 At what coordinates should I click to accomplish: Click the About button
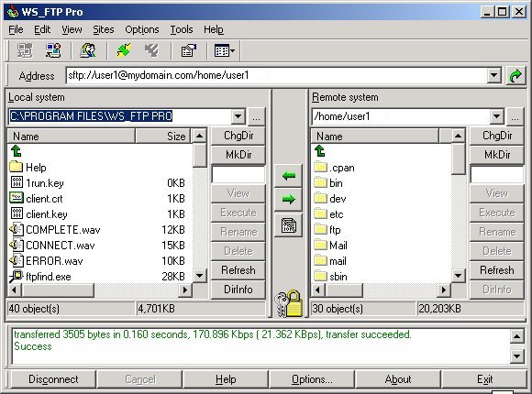point(398,379)
